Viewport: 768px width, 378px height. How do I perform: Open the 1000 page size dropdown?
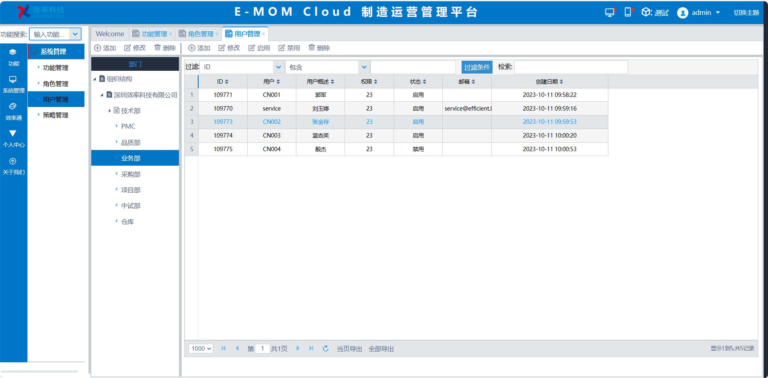(x=201, y=349)
